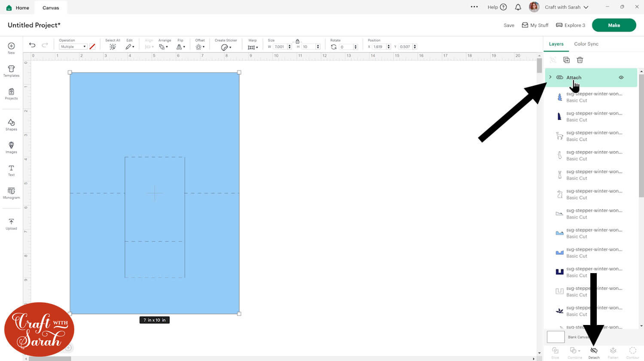The width and height of the screenshot is (644, 361).
Task: Open the Images library
Action: pos(11,147)
